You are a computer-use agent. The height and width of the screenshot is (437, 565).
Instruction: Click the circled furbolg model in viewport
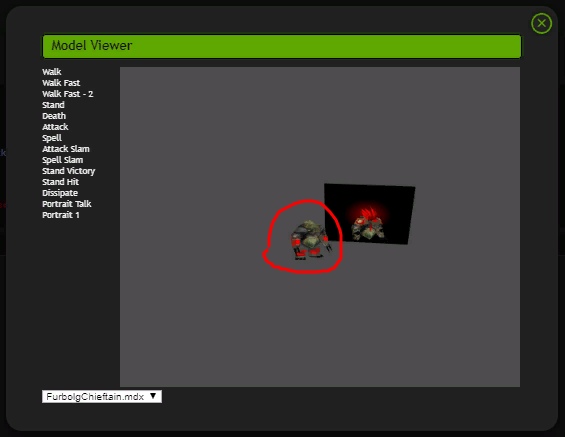[310, 240]
